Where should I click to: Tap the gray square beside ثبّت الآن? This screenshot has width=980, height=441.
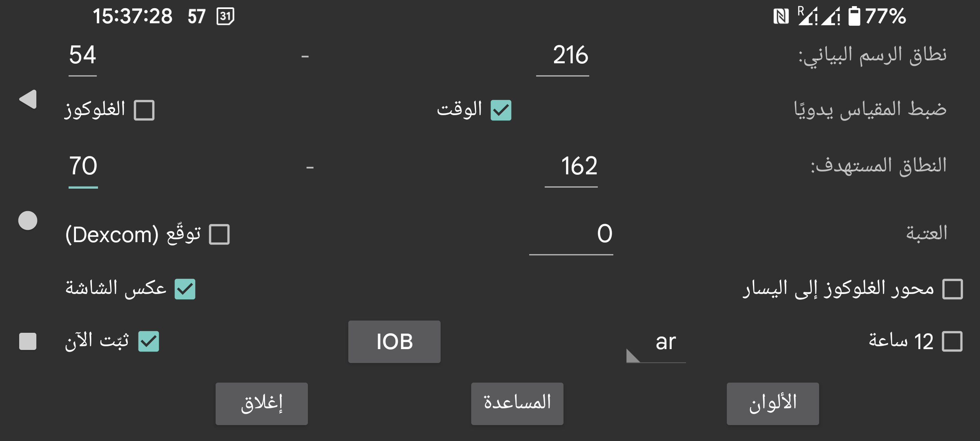pyautogui.click(x=27, y=341)
